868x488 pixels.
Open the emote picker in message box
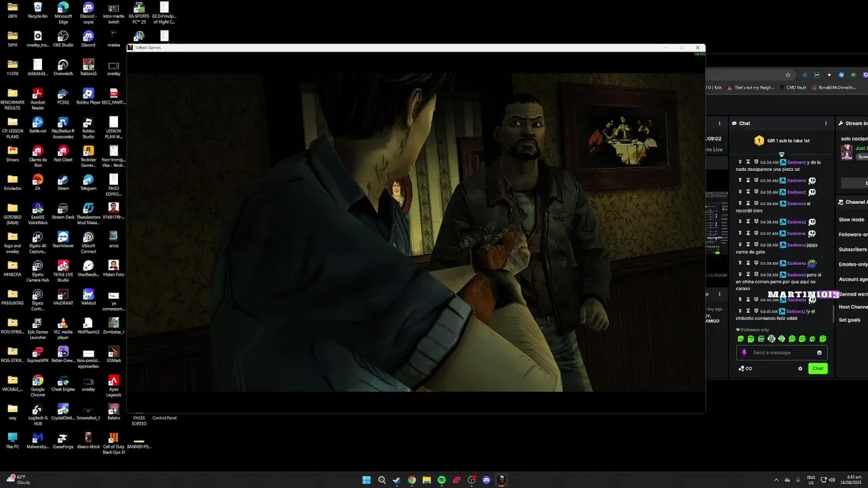(819, 352)
